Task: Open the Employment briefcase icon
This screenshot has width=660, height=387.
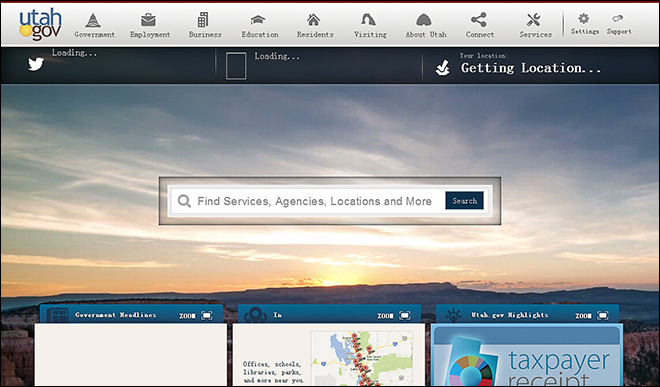Action: coord(148,20)
